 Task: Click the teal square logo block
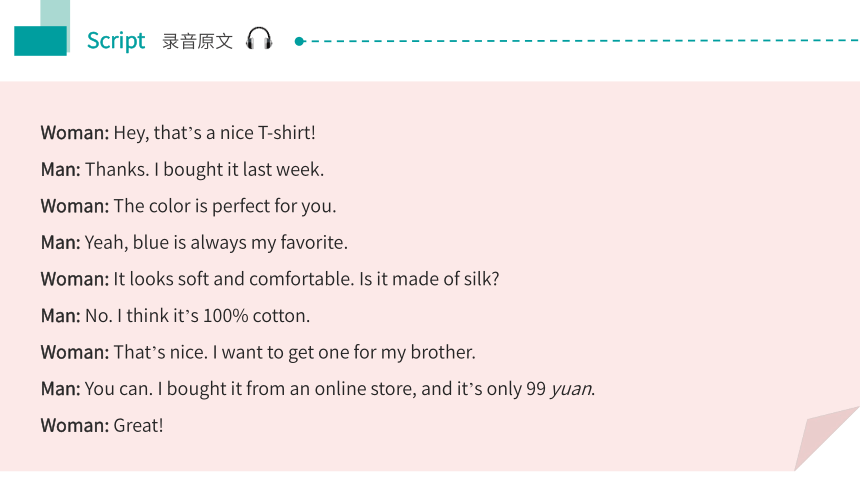tap(40, 41)
